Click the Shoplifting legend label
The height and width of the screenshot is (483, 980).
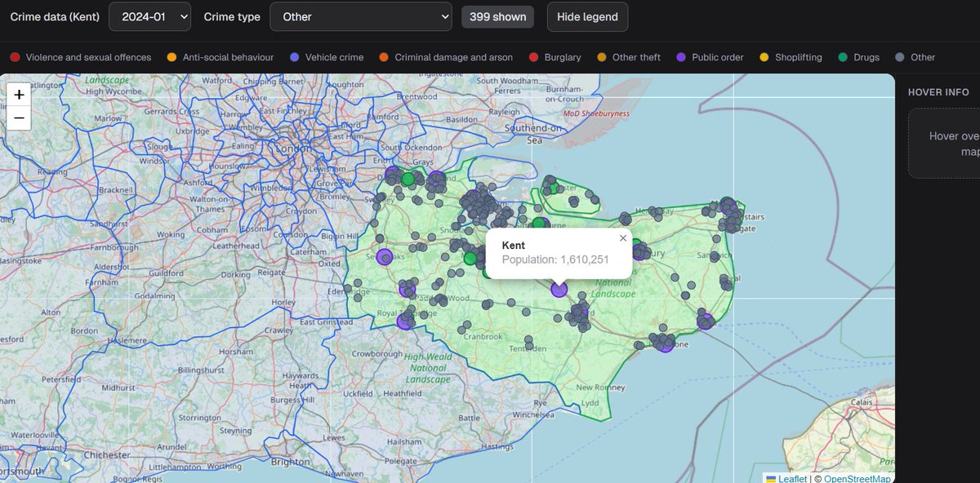(799, 57)
